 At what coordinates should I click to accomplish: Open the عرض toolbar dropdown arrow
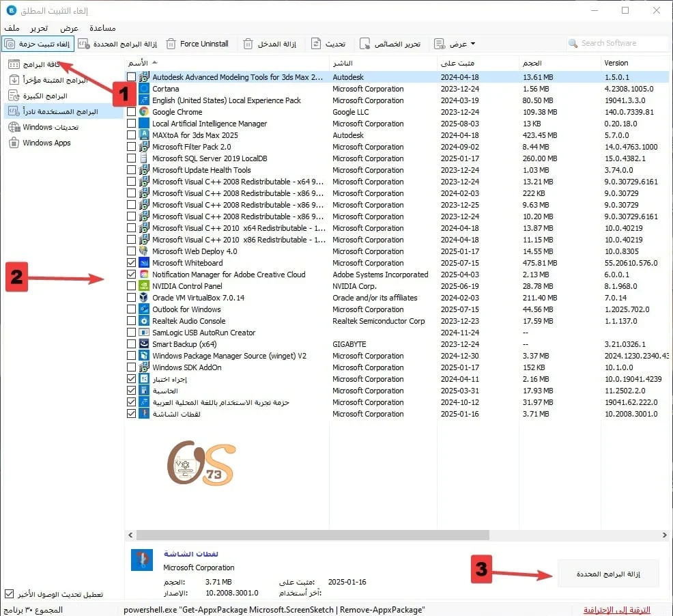[x=473, y=44]
